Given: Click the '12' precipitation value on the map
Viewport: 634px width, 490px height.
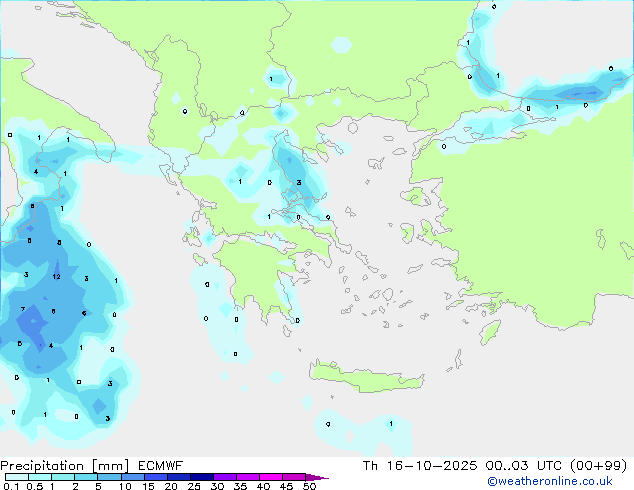Looking at the screenshot, I should pos(57,277).
